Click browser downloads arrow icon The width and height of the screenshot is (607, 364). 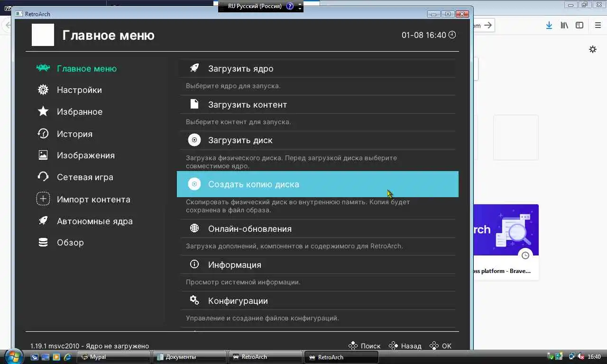pos(549,26)
